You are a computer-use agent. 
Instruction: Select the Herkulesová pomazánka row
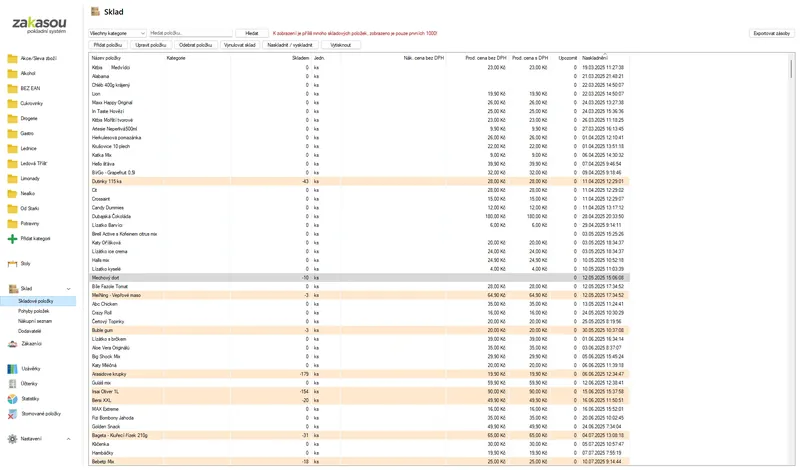point(359,138)
